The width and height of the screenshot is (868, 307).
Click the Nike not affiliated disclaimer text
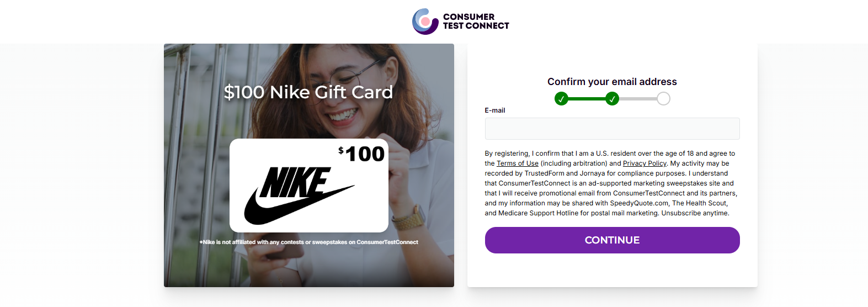(x=309, y=242)
